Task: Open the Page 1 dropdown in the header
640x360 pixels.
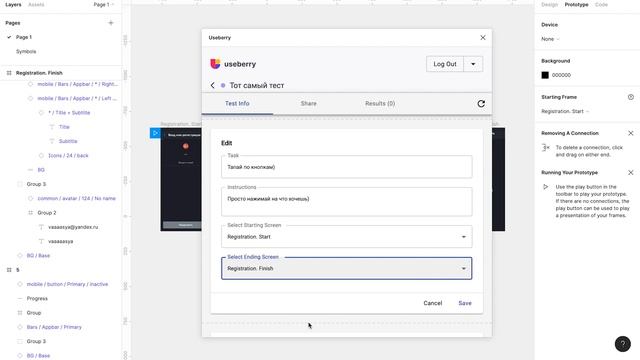Action: 103,4
